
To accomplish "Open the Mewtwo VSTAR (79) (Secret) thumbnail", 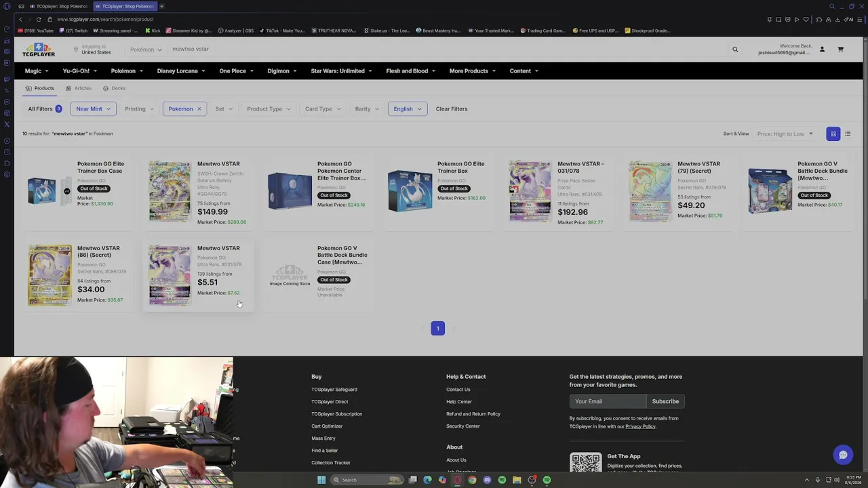I will click(650, 191).
